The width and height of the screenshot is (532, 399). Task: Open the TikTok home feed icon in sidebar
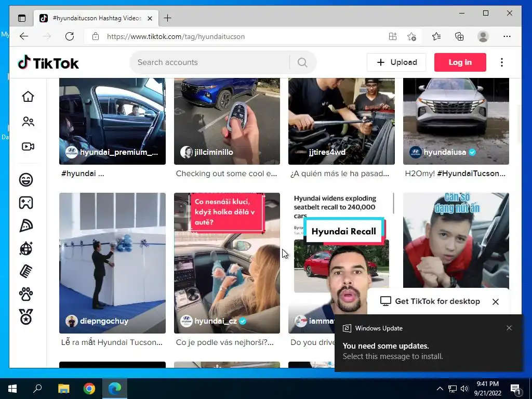pos(28,97)
